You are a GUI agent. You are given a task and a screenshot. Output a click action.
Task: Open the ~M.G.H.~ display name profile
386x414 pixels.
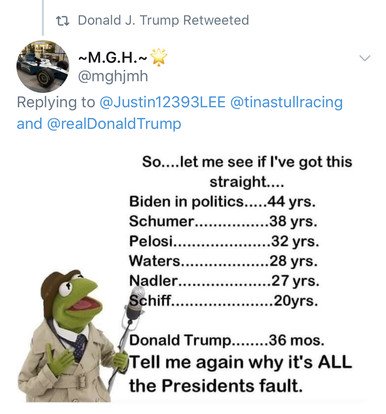(113, 57)
